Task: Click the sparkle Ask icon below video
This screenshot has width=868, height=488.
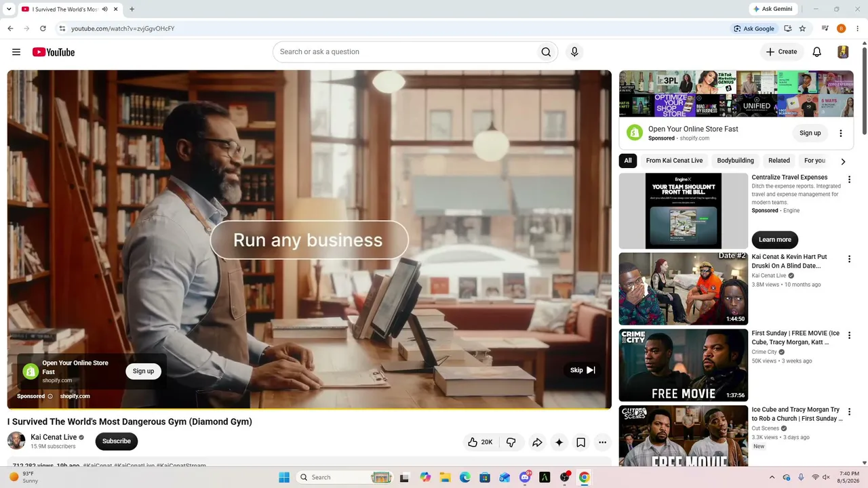Action: 559,443
